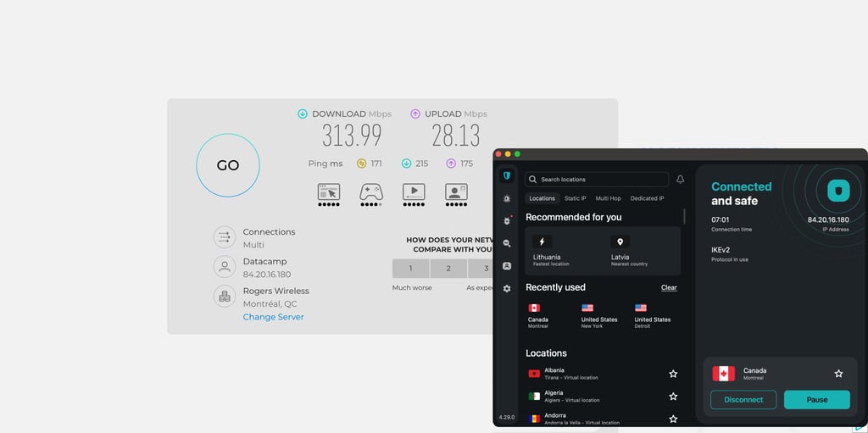The image size is (868, 433).
Task: Click the locations list scrollbar
Action: click(x=684, y=217)
